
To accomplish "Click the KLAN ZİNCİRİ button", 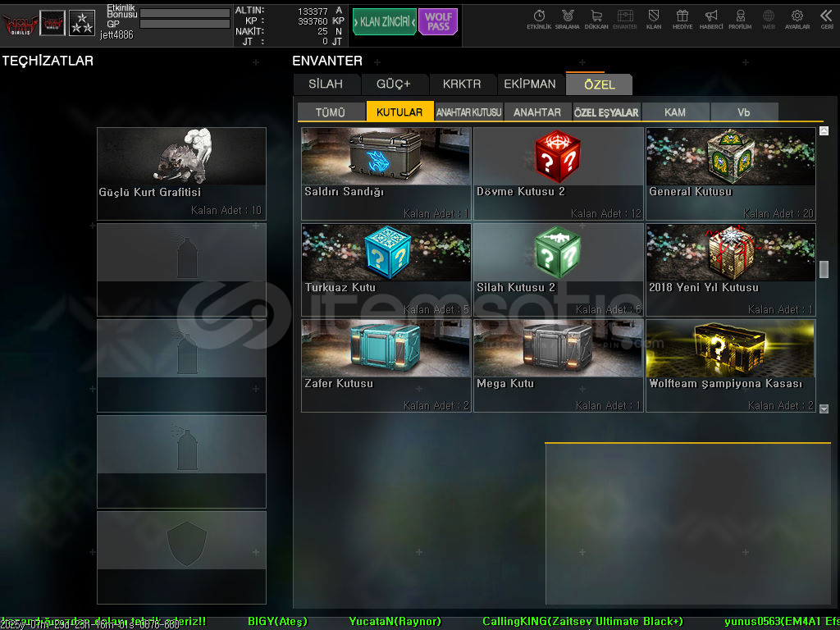I will tap(384, 22).
